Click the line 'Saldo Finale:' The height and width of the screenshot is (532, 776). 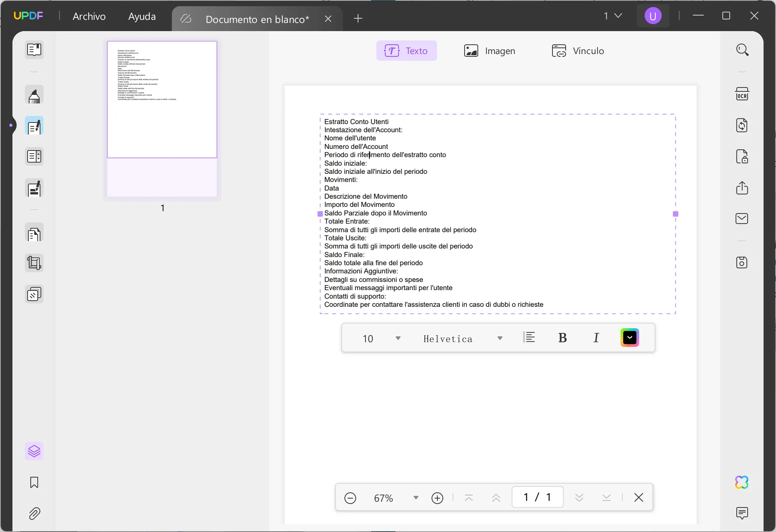(x=344, y=255)
